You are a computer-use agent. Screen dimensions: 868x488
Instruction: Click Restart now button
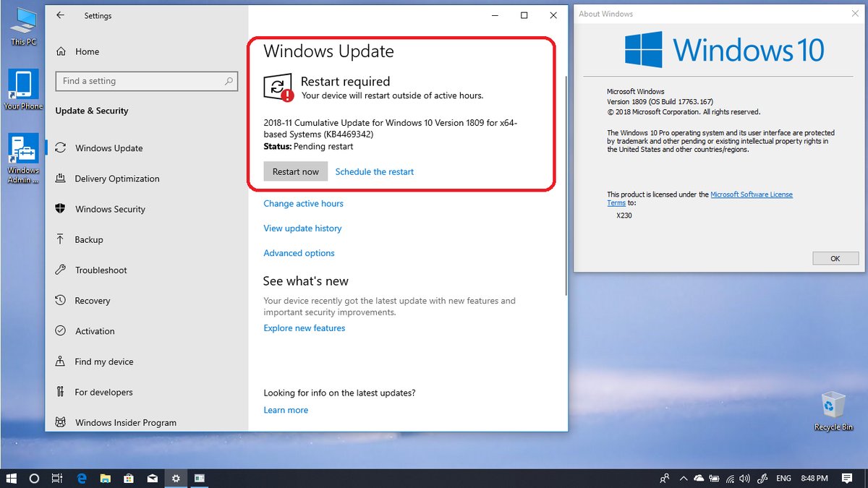click(296, 171)
